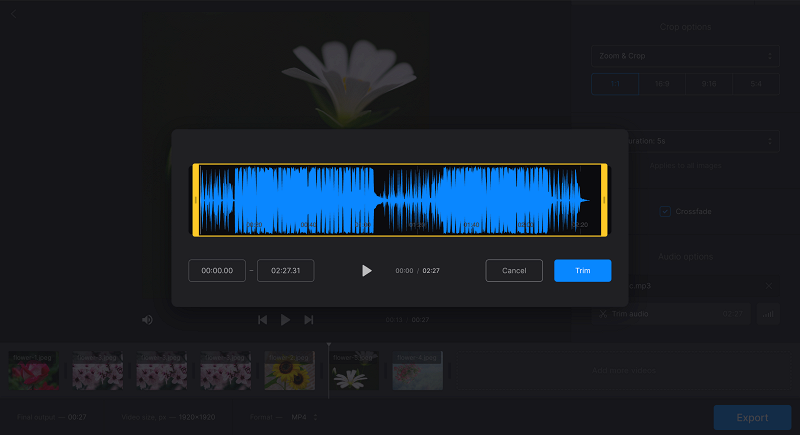Cancel the audio trim dialog
Viewport: 800px width, 435px height.
coord(514,271)
